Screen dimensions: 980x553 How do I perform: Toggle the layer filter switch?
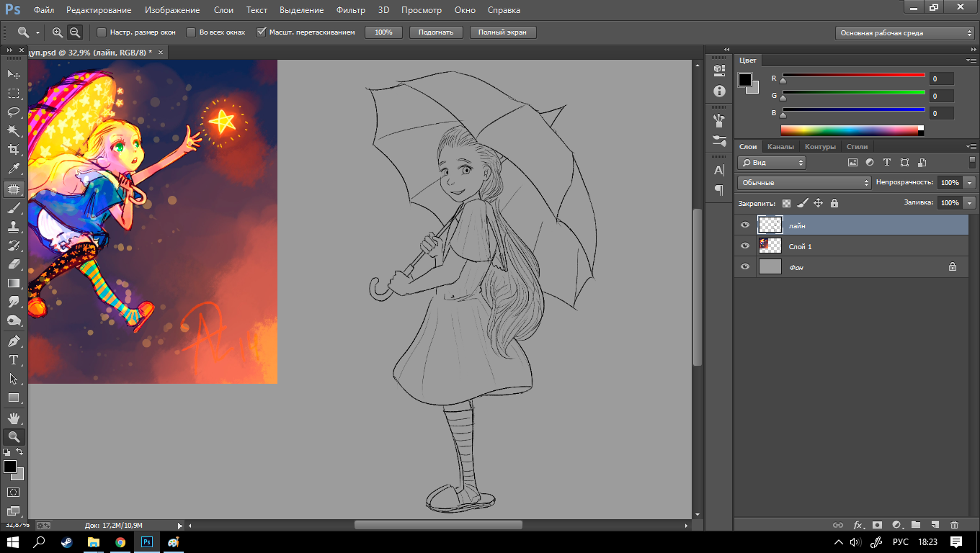pyautogui.click(x=972, y=163)
